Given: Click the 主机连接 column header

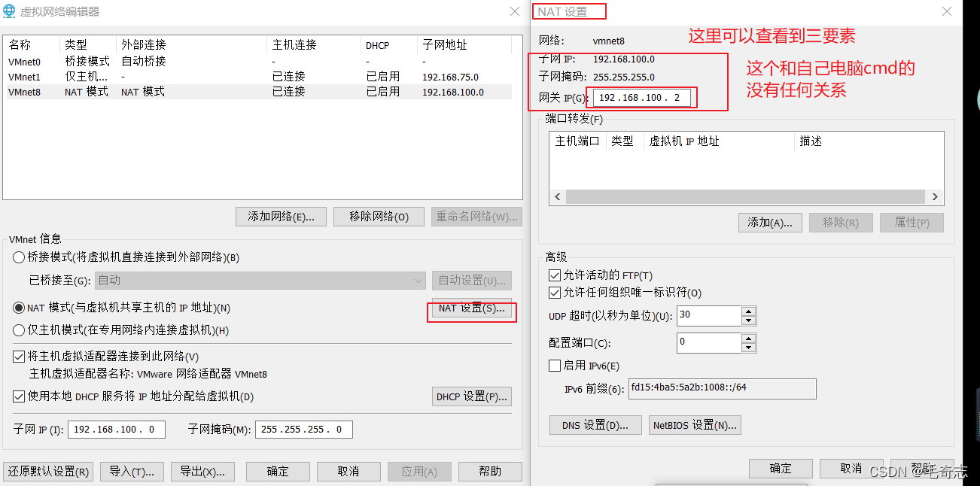Looking at the screenshot, I should [314, 45].
